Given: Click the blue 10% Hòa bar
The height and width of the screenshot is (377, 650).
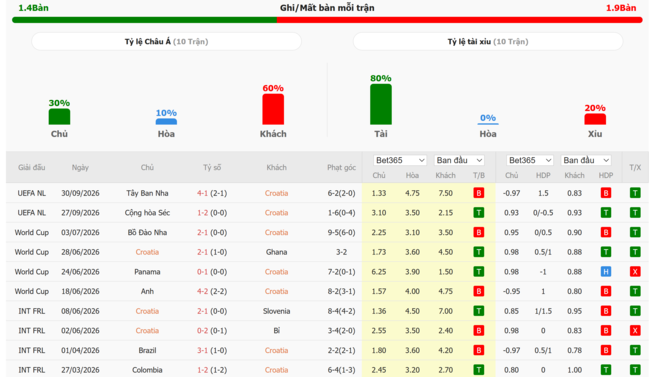Looking at the screenshot, I should pos(166,122).
